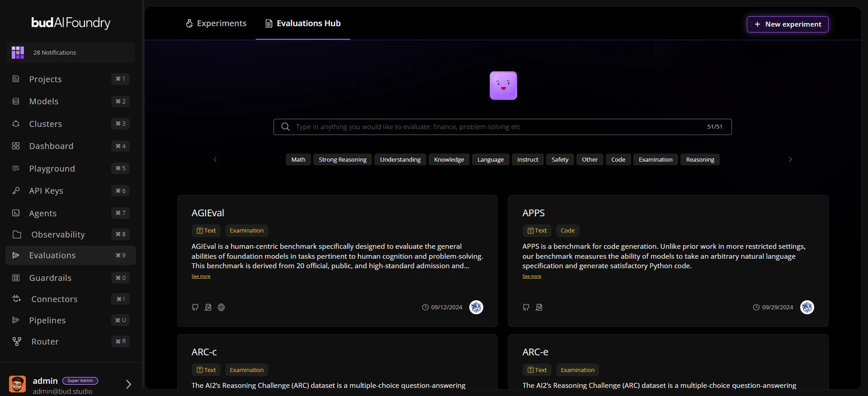Click the admin@bud.studio email text
868x396 pixels.
(x=62, y=391)
